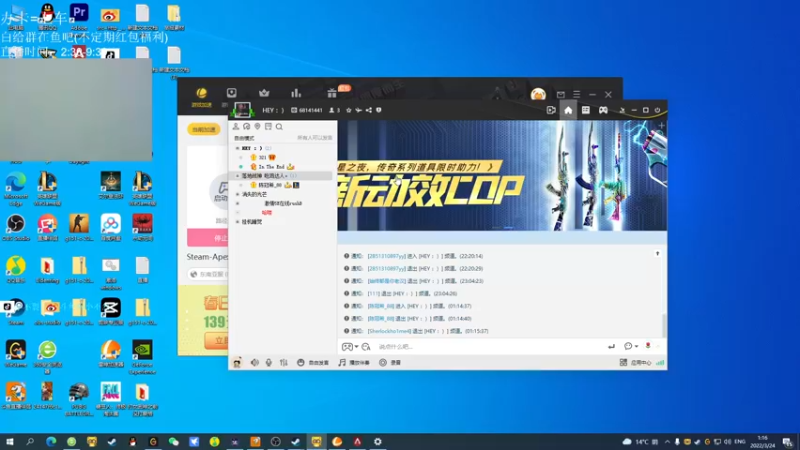800x450 pixels.
Task: Open the Windows Start menu
Action: tap(10, 442)
